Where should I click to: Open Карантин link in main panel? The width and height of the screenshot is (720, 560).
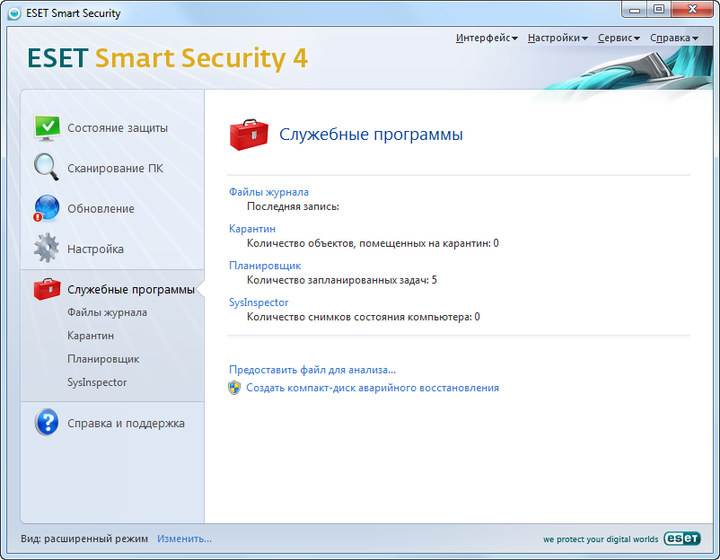coord(252,229)
